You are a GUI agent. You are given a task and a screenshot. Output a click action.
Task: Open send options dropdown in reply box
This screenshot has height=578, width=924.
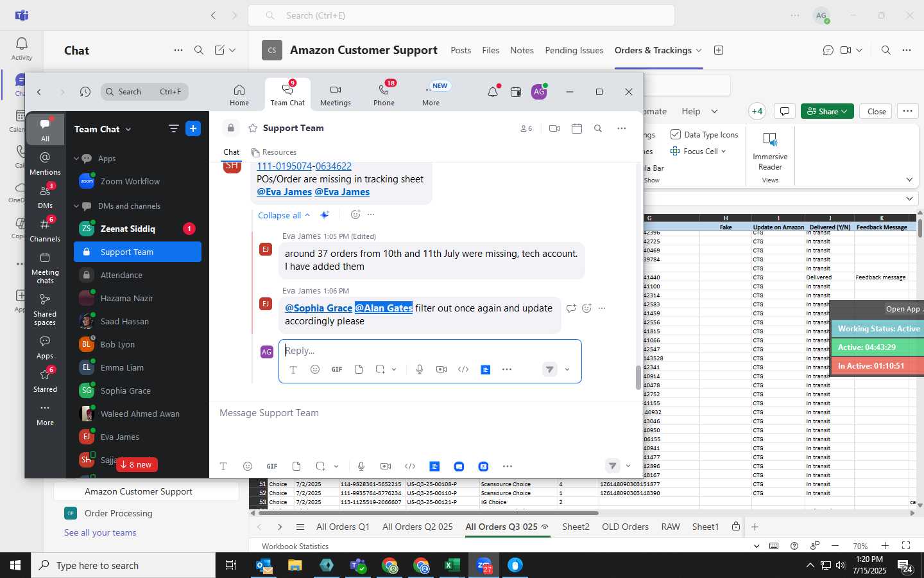click(567, 369)
